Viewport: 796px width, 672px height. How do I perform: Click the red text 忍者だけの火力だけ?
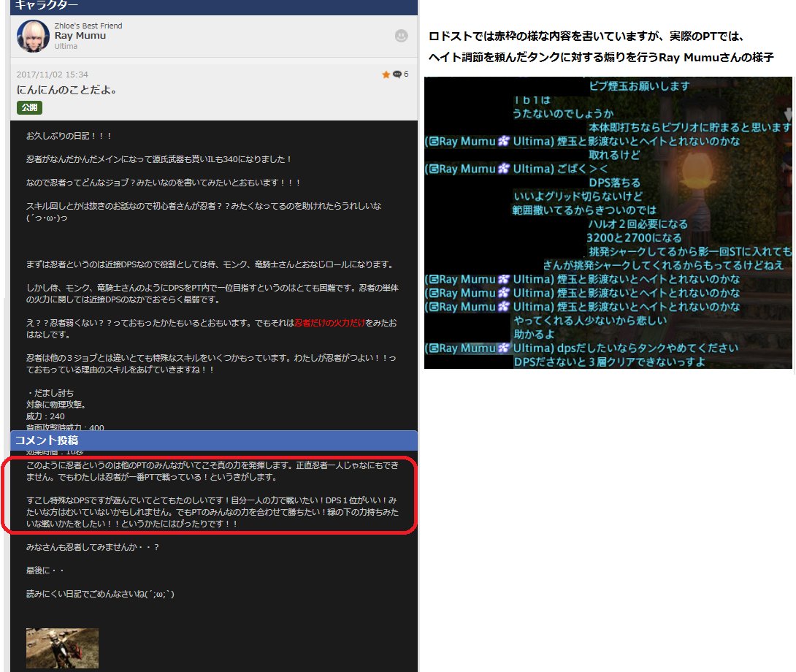click(330, 323)
